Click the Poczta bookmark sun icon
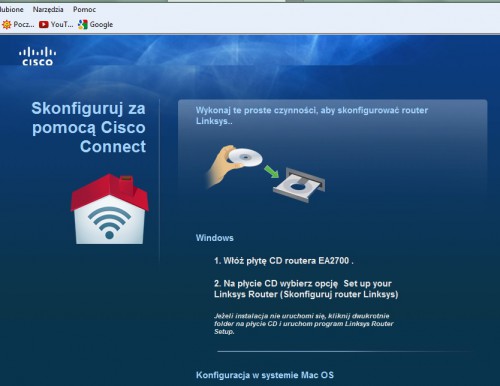 [x=6, y=24]
